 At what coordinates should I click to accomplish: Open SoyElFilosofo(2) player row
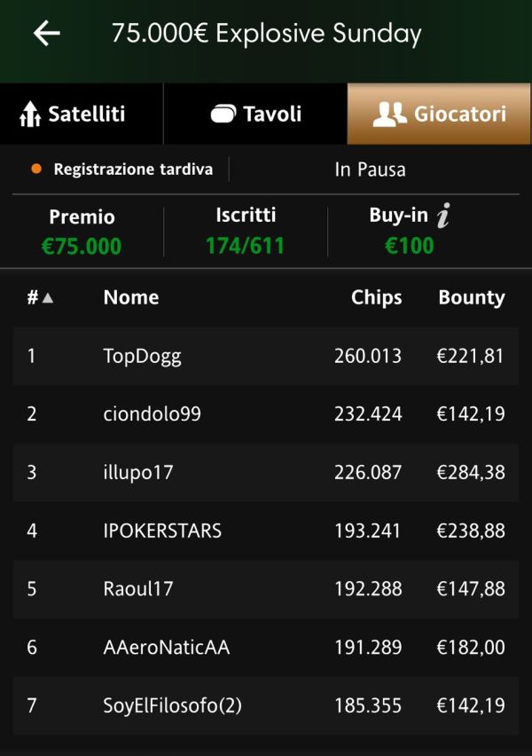pos(266,705)
